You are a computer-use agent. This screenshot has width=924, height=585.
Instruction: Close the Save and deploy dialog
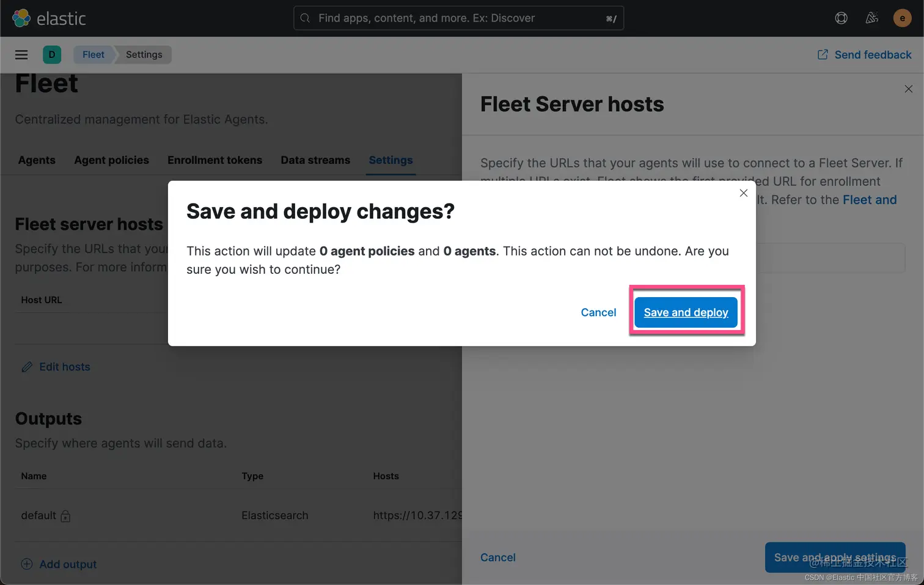tap(744, 193)
